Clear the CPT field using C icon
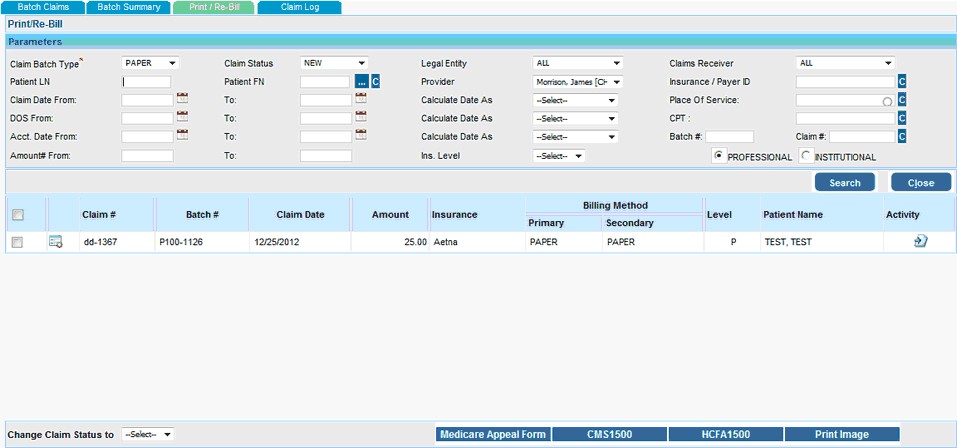957x448 pixels. pyautogui.click(x=901, y=118)
